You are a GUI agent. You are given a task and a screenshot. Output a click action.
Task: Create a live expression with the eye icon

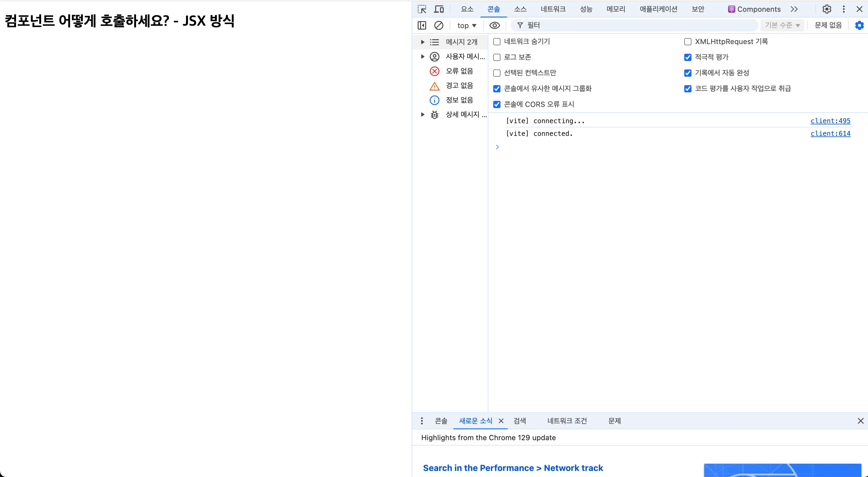coord(494,25)
